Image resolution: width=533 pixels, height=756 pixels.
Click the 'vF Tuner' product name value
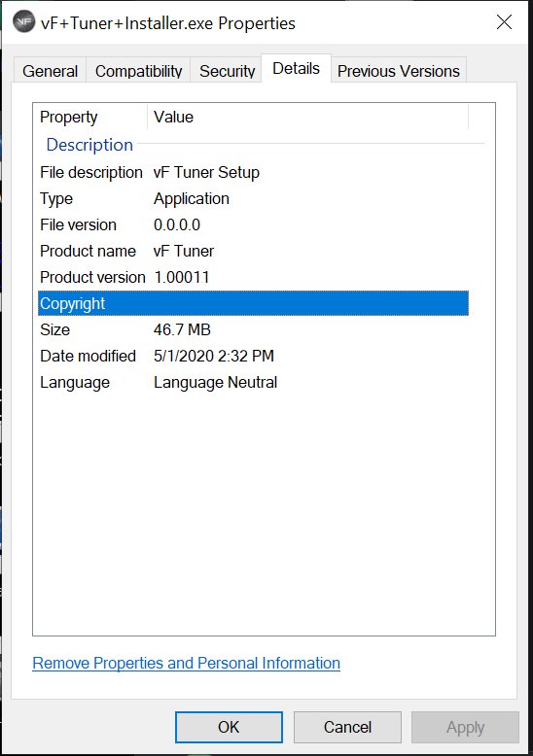(184, 251)
